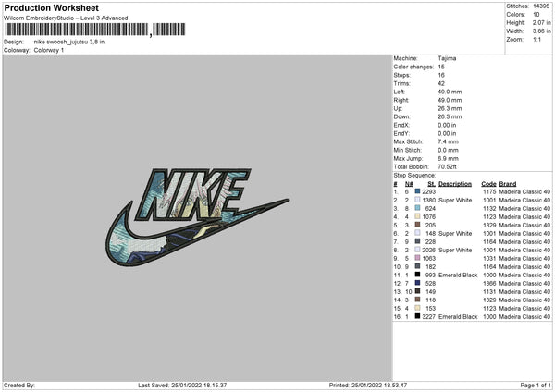Click the max stitch value '7.4 mm'
The height and width of the screenshot is (392, 555).
(448, 141)
